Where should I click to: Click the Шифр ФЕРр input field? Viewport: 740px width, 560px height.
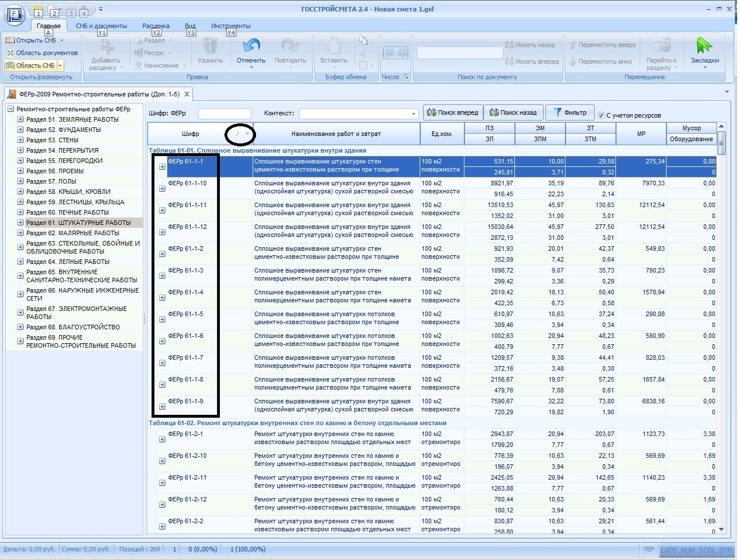[224, 114]
